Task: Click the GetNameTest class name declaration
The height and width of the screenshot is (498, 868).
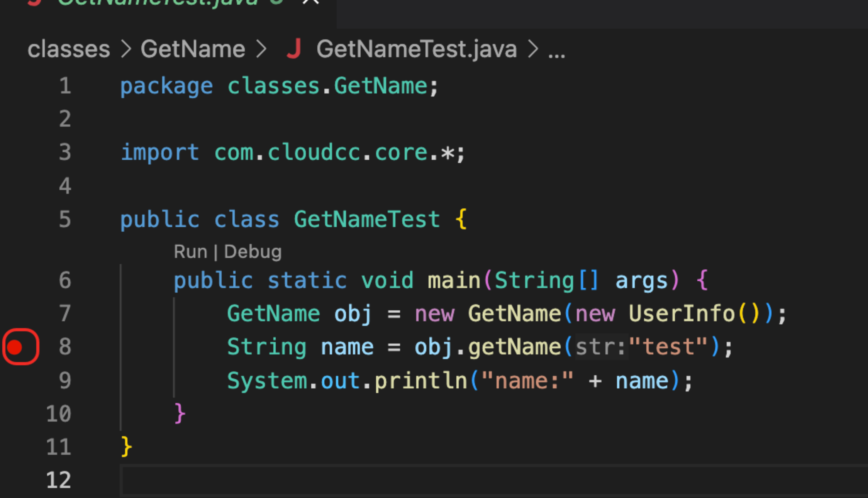Action: coord(367,219)
